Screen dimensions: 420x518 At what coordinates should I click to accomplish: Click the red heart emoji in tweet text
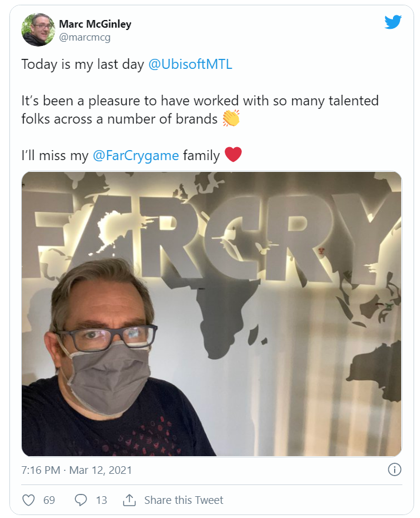click(x=234, y=155)
